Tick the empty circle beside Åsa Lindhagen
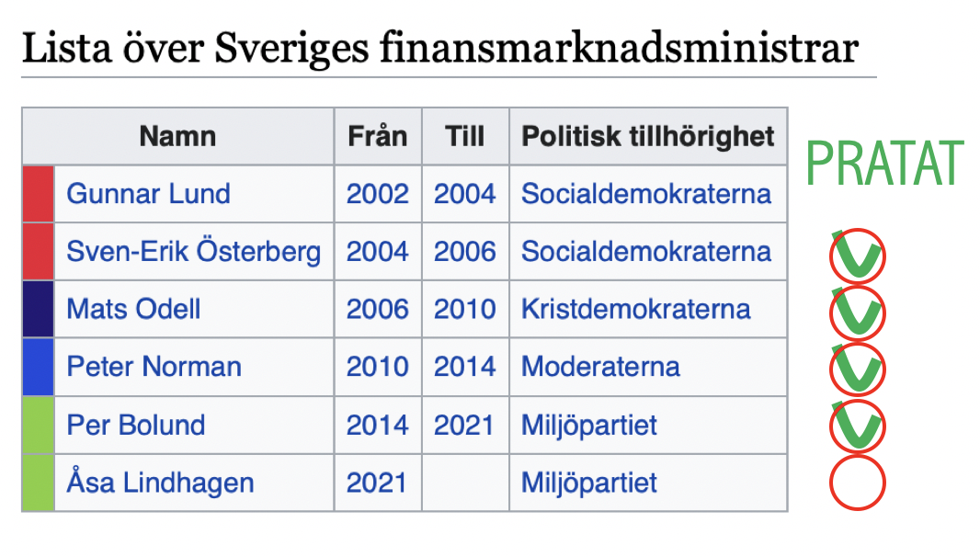980x557 pixels. [857, 483]
